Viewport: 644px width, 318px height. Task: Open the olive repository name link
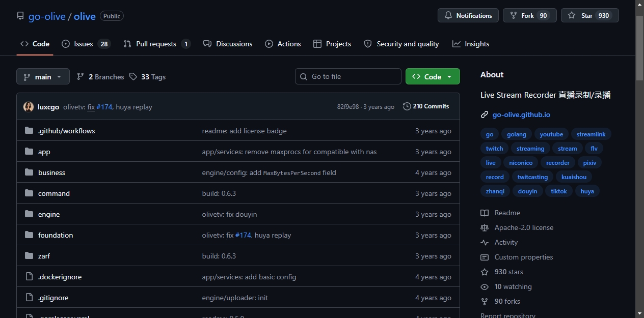point(85,16)
